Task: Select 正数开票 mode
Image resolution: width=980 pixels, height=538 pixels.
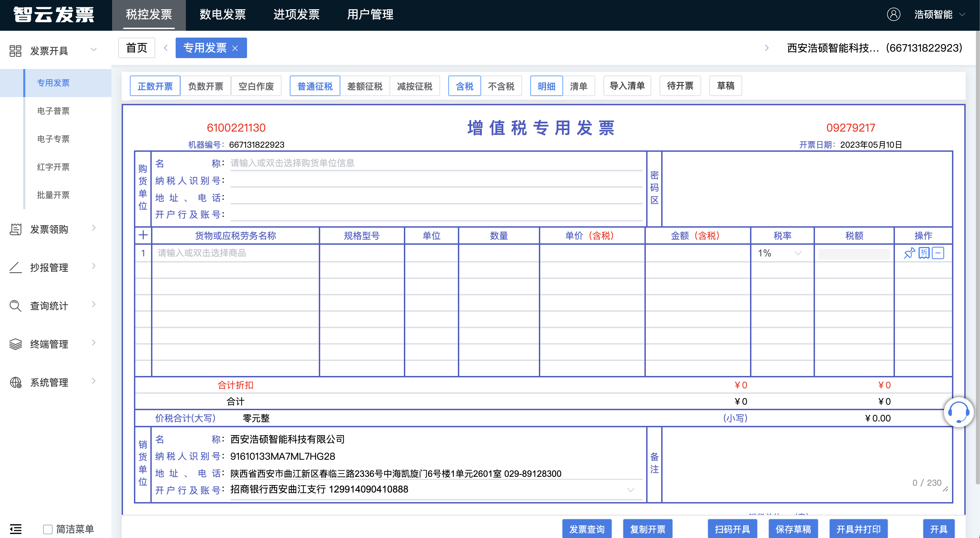Action: [155, 86]
